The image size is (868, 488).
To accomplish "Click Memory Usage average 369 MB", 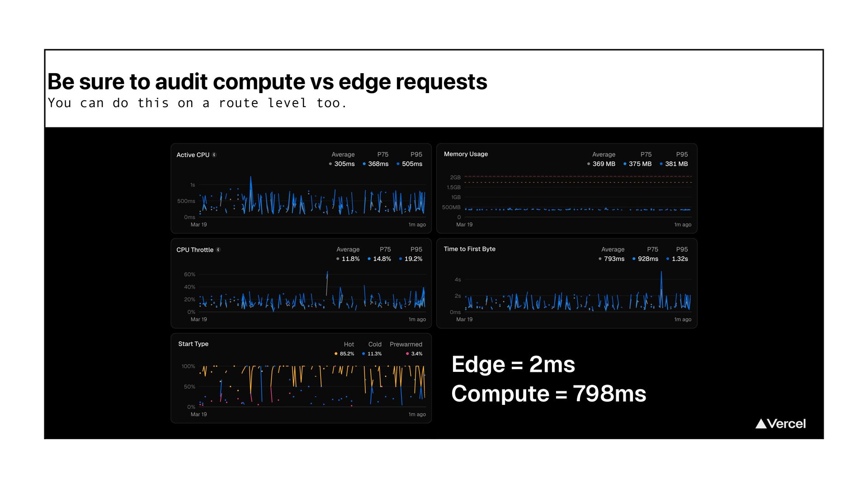I will [x=604, y=164].
